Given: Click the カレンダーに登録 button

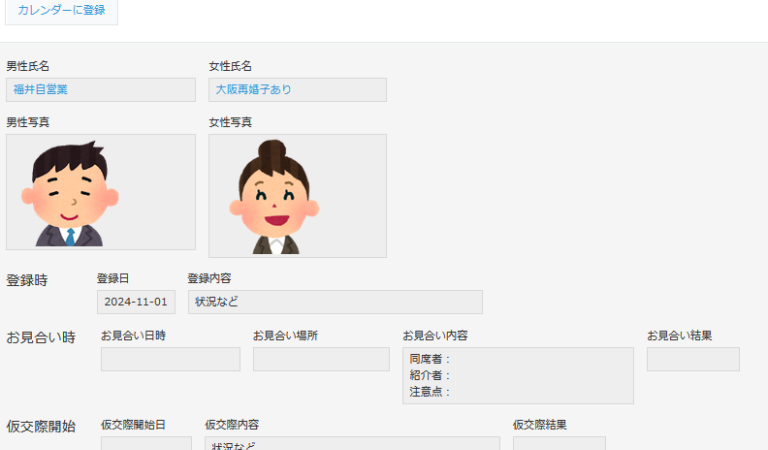Looking at the screenshot, I should pyautogui.click(x=61, y=11).
